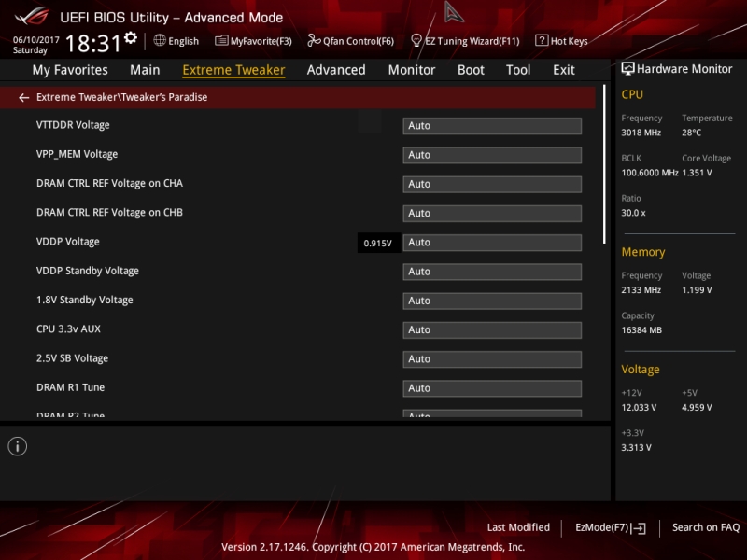Edit 2.5V SB Voltage field

click(492, 359)
